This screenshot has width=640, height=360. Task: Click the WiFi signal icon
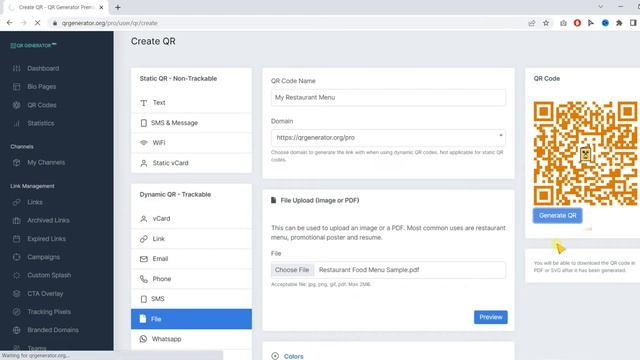point(144,143)
